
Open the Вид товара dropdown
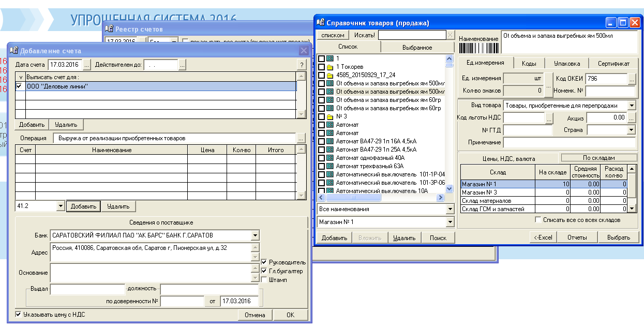tap(631, 106)
